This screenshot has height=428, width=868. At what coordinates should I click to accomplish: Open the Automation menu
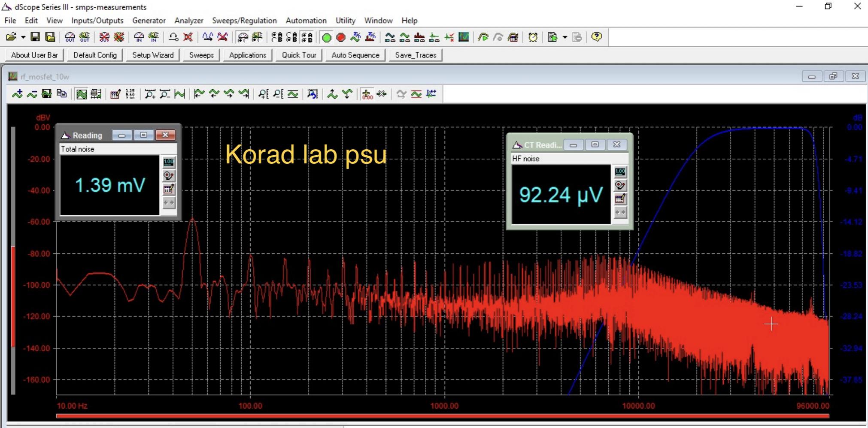[x=306, y=21]
